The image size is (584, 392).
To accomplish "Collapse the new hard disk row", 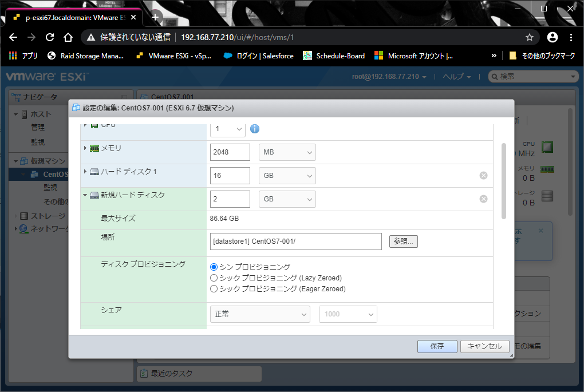I will pyautogui.click(x=85, y=195).
